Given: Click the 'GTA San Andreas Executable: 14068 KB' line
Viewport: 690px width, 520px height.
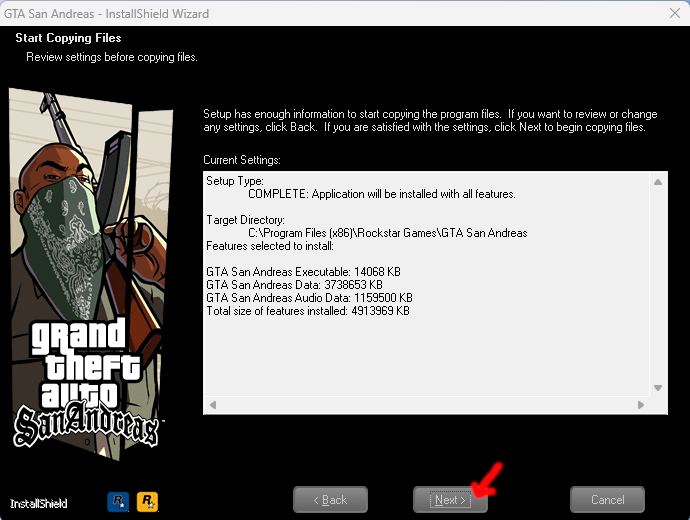Looking at the screenshot, I should click(x=303, y=272).
